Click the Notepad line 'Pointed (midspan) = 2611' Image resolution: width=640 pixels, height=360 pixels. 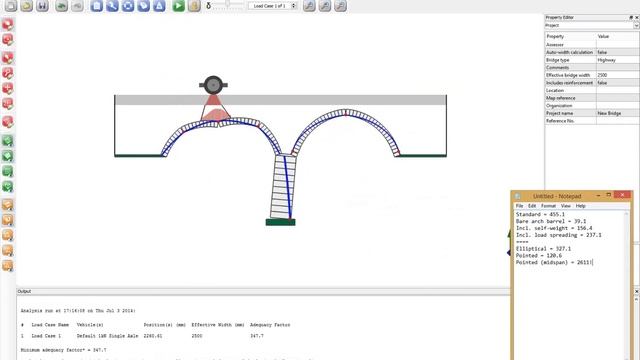click(553, 262)
